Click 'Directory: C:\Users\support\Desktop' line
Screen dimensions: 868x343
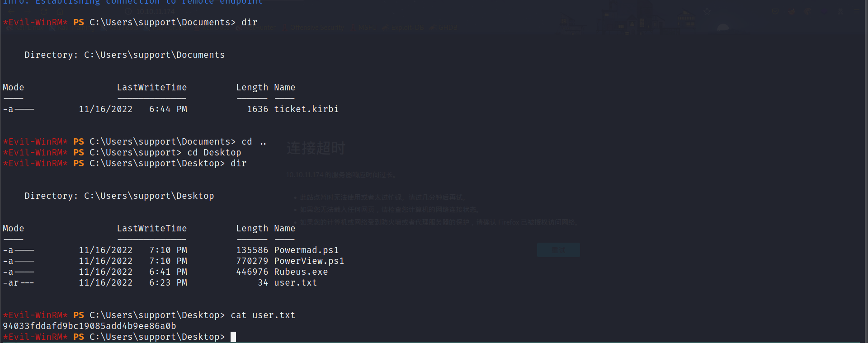119,196
